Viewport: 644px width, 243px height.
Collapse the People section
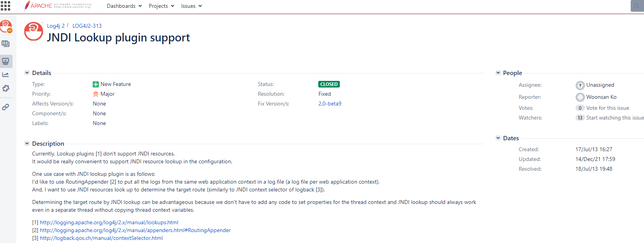498,73
